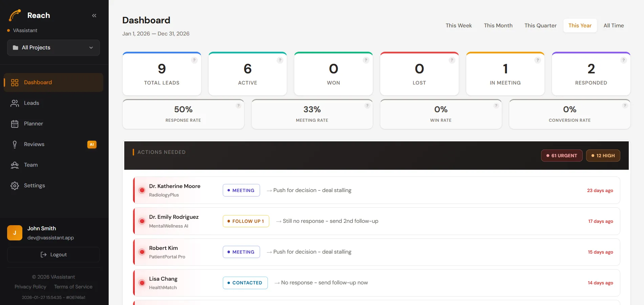Toggle the 61 Urgent filter pill
Viewport: 644px width, 305px height.
(561, 156)
